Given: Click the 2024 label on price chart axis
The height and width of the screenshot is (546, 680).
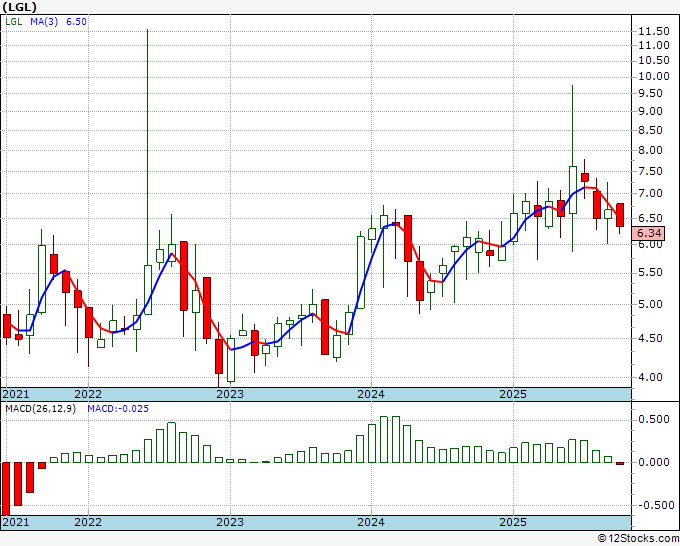Looking at the screenshot, I should pos(371,394).
